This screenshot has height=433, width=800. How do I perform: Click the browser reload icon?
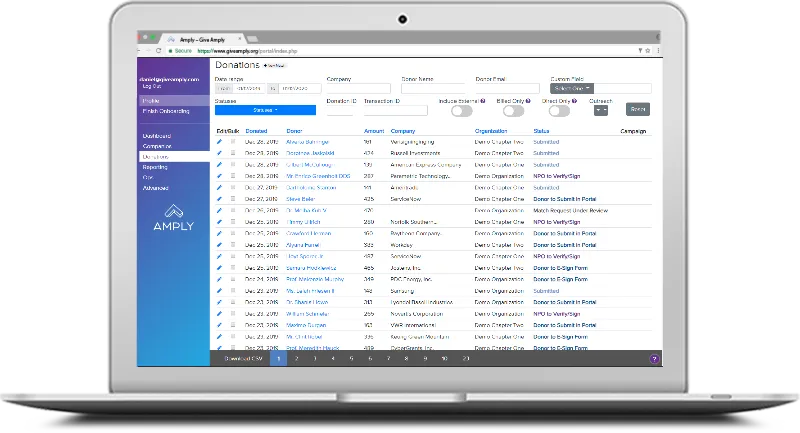click(x=158, y=50)
